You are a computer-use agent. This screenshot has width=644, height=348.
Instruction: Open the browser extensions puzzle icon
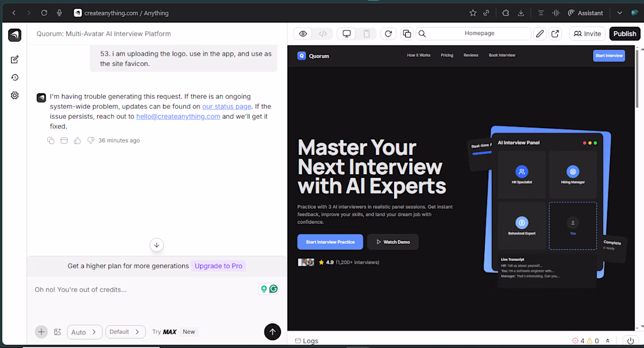pyautogui.click(x=506, y=13)
